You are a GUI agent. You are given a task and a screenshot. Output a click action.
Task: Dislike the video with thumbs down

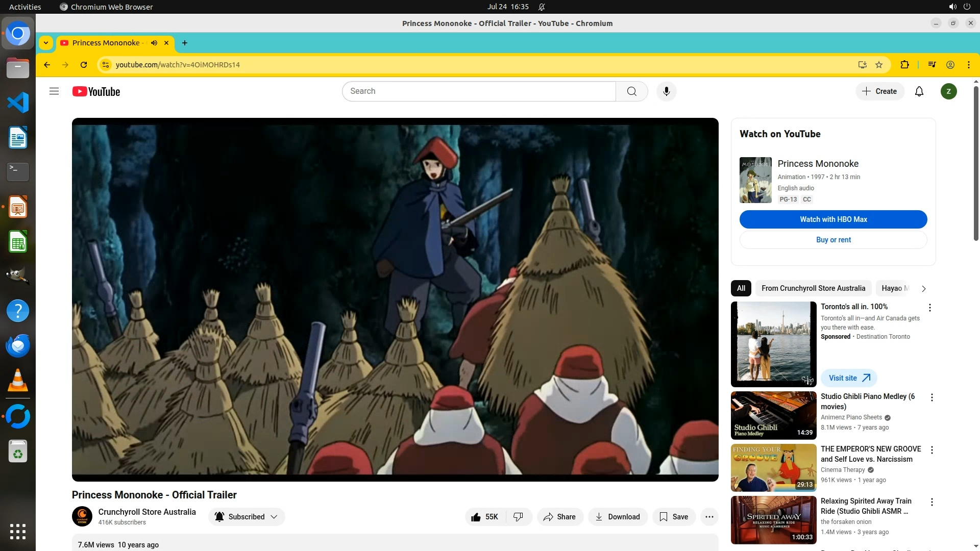tap(518, 517)
